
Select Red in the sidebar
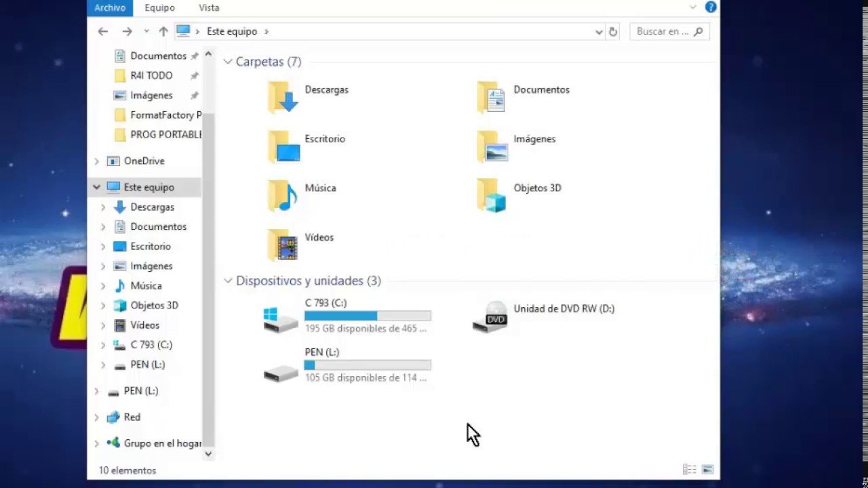[132, 417]
